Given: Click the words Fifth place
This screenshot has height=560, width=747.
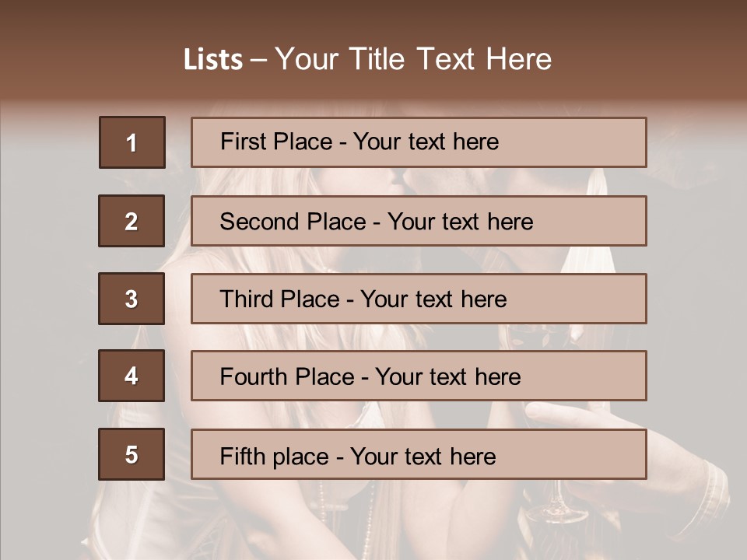Looking at the screenshot, I should [x=275, y=457].
